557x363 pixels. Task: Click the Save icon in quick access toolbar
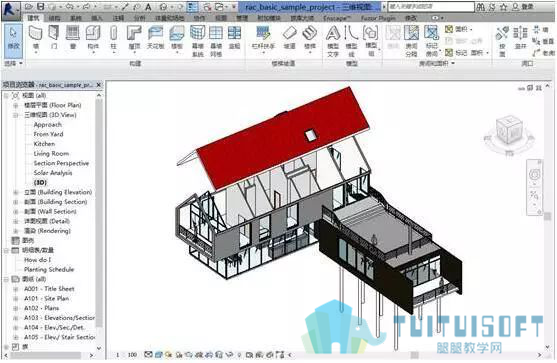(40, 6)
